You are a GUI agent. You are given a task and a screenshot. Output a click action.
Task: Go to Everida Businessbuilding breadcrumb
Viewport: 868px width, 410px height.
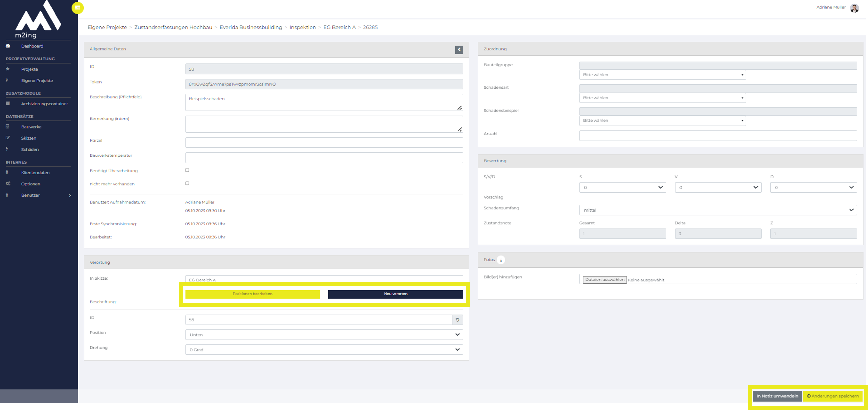(251, 27)
